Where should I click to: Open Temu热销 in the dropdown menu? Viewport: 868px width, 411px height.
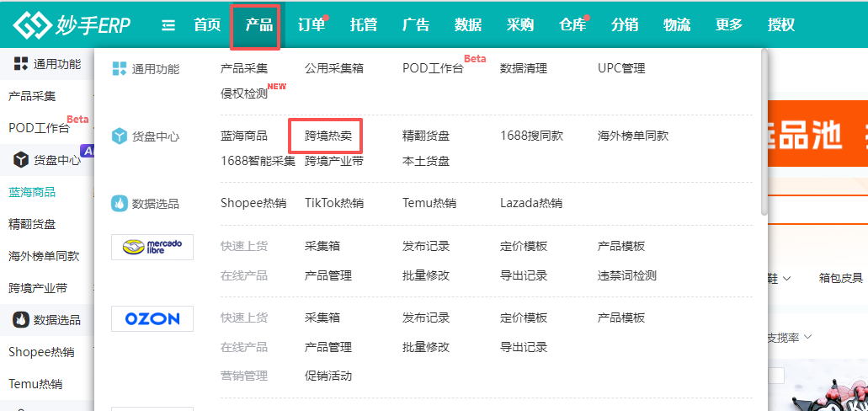click(429, 203)
